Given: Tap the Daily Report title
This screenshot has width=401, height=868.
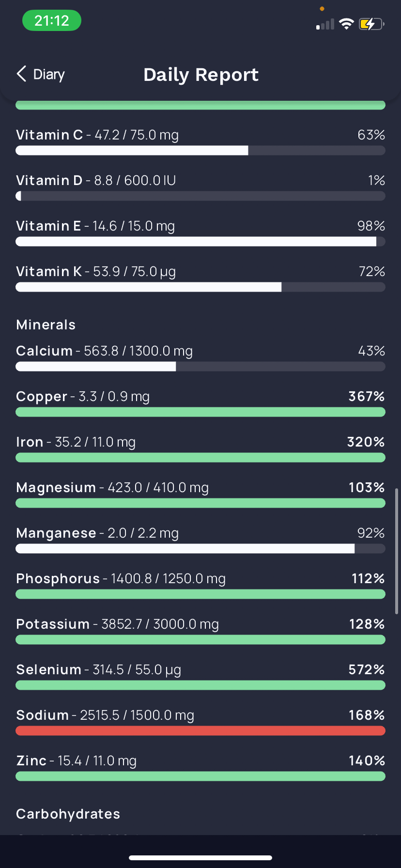Looking at the screenshot, I should 201,75.
